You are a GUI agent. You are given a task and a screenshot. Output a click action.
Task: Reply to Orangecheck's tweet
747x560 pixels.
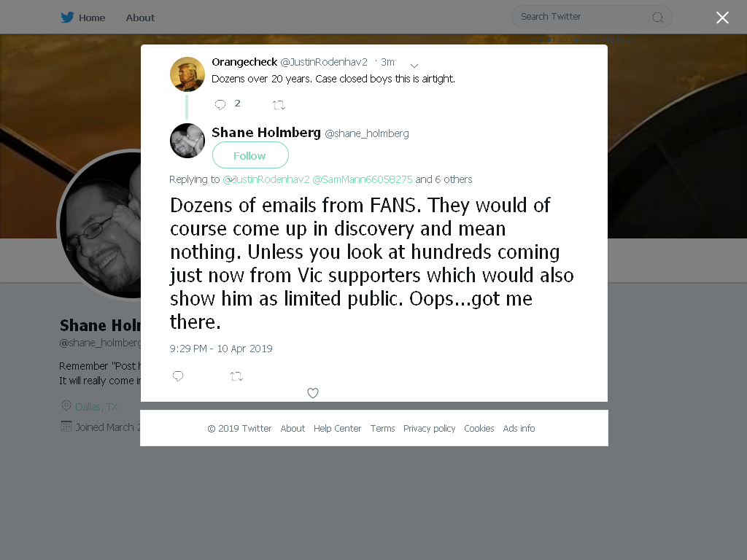click(x=220, y=105)
